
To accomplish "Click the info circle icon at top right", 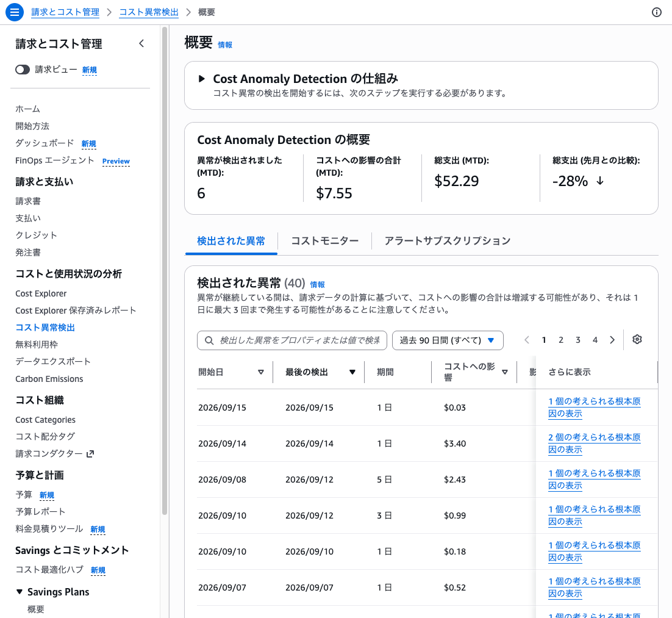I will pos(656,12).
